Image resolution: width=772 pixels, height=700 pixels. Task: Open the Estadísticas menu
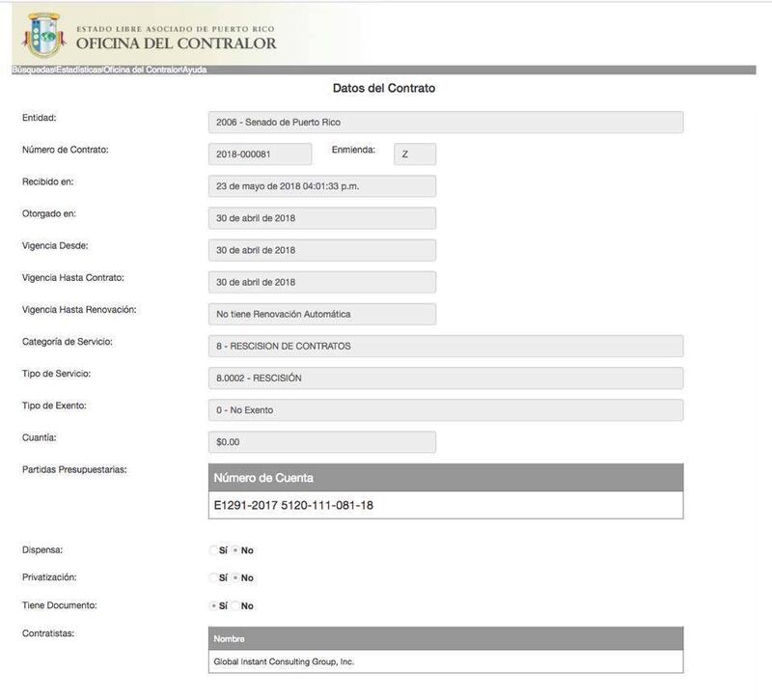tap(78, 70)
